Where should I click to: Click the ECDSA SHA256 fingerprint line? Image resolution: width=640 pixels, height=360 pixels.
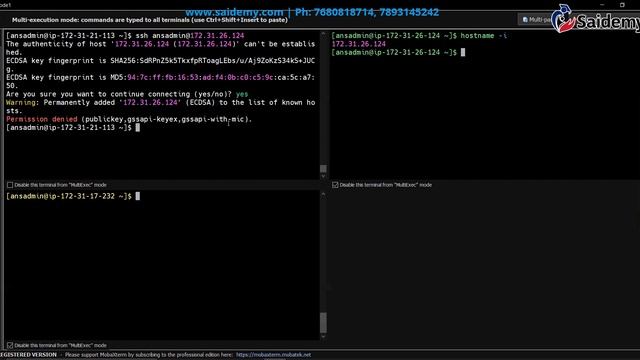(x=160, y=61)
